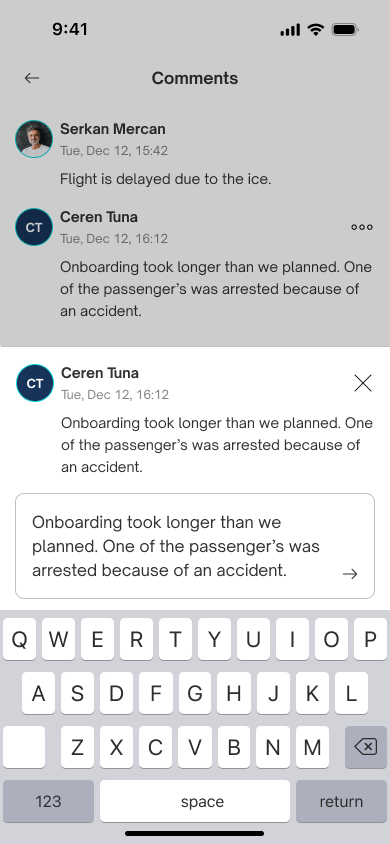Send the edited comment with the arrow icon
This screenshot has width=390, height=844.
(350, 574)
